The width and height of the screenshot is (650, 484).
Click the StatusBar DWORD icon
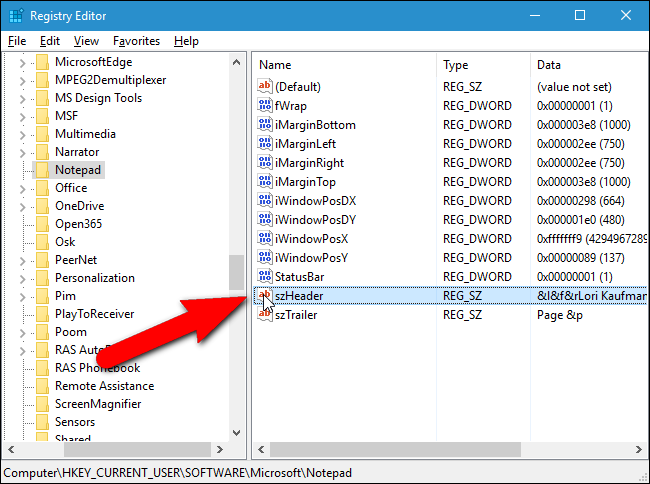(264, 276)
